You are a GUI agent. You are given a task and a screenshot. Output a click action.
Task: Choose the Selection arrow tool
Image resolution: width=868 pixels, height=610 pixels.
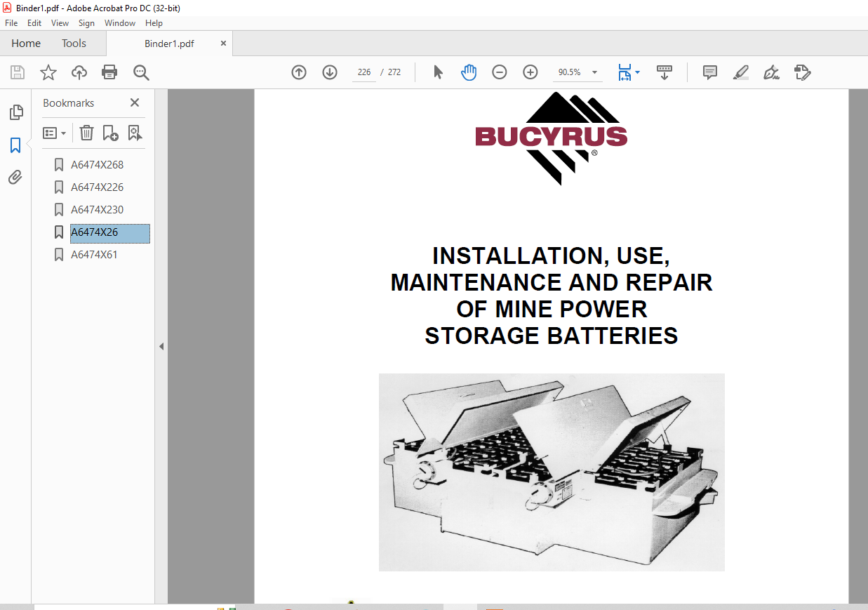(439, 72)
